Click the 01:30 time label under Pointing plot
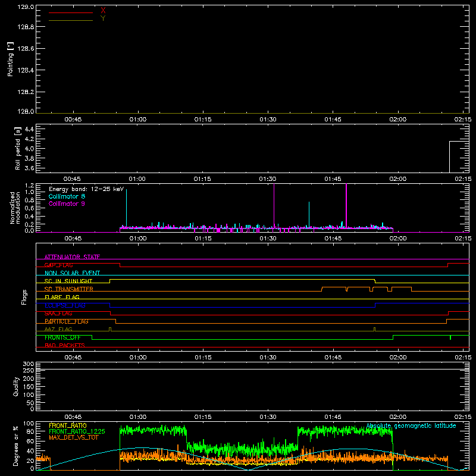The height and width of the screenshot is (476, 476). click(x=268, y=120)
